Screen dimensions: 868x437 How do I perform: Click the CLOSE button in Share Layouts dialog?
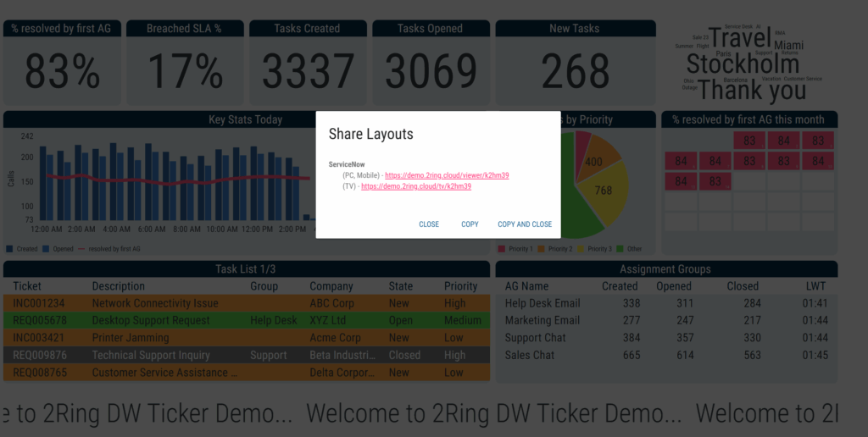(428, 224)
